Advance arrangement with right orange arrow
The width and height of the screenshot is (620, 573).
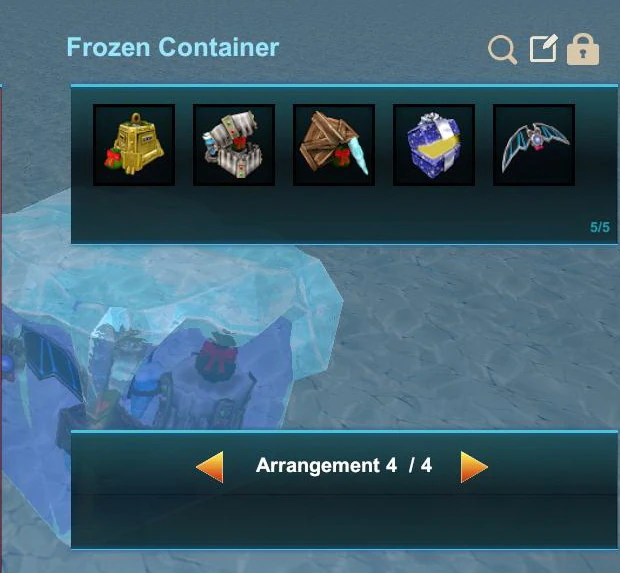click(x=474, y=467)
